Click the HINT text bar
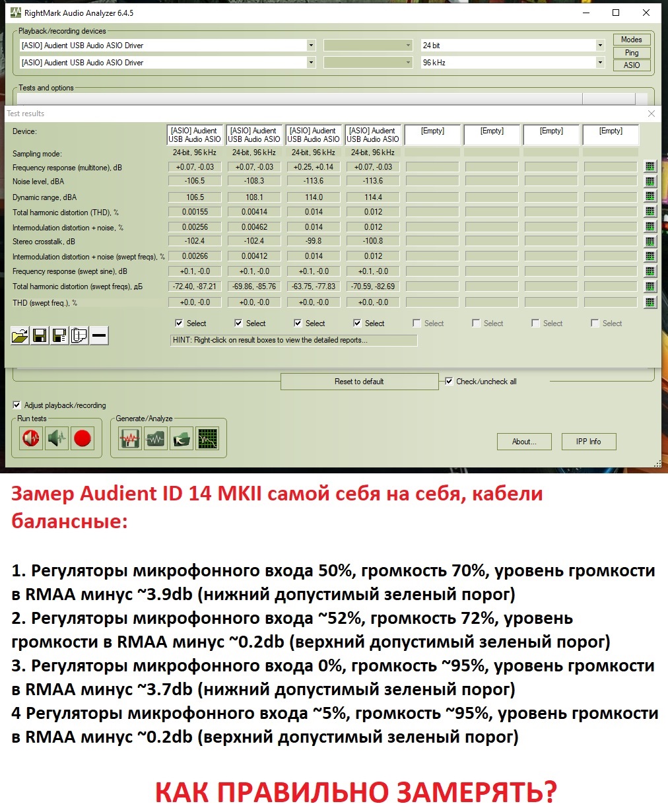 294,340
